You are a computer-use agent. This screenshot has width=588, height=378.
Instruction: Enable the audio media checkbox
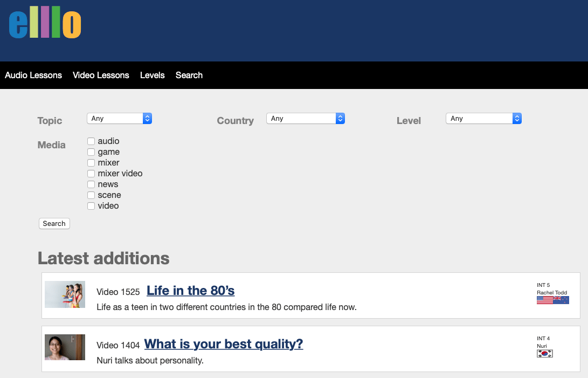pos(91,141)
